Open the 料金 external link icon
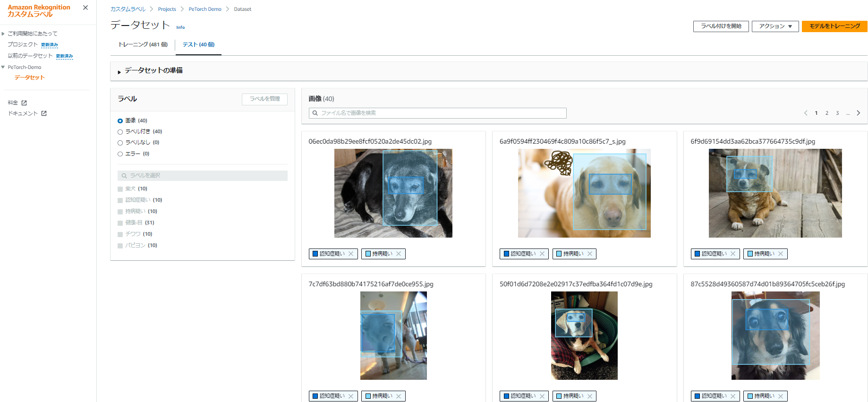 (24, 103)
